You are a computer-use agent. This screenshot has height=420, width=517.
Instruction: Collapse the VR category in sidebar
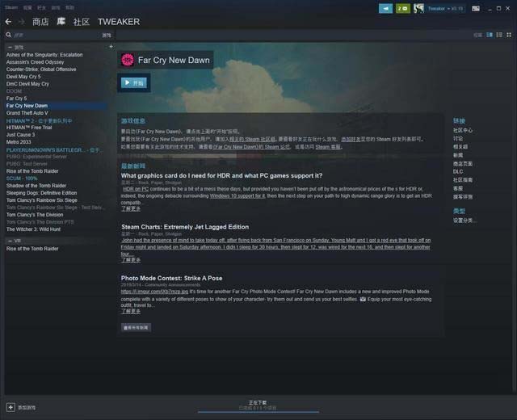pos(10,241)
